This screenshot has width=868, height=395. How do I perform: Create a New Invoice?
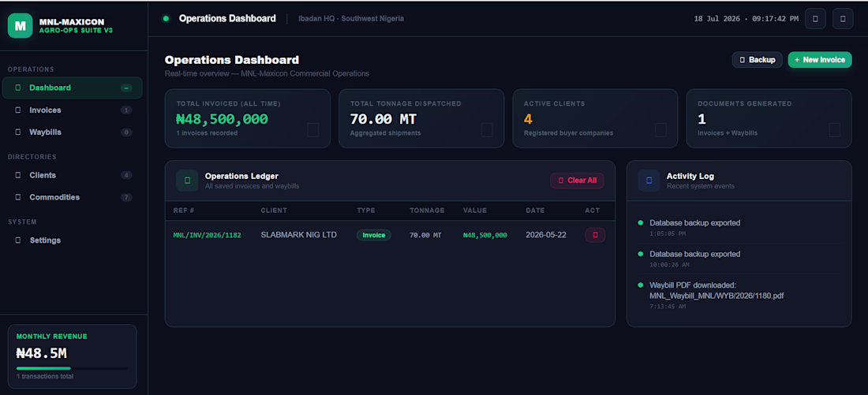(x=820, y=60)
